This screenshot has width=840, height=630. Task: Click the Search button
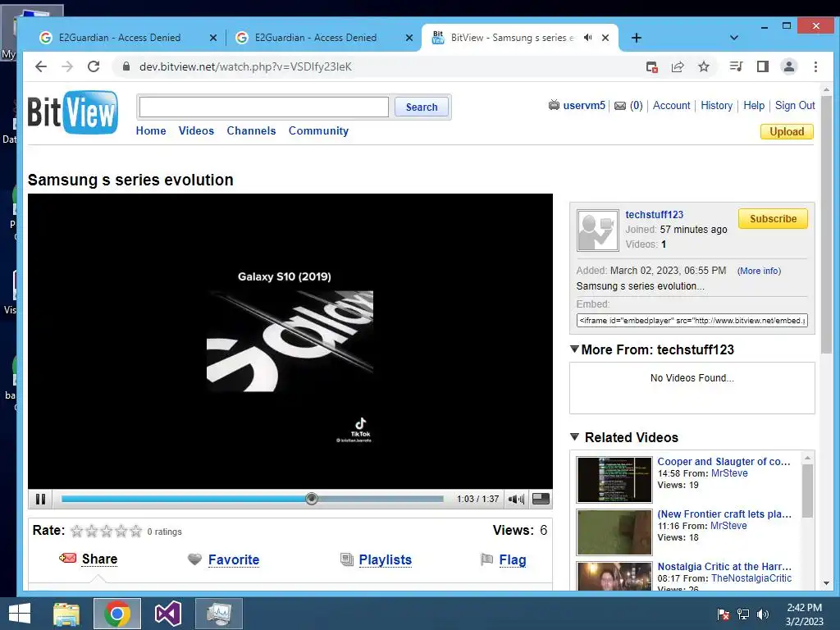click(422, 107)
